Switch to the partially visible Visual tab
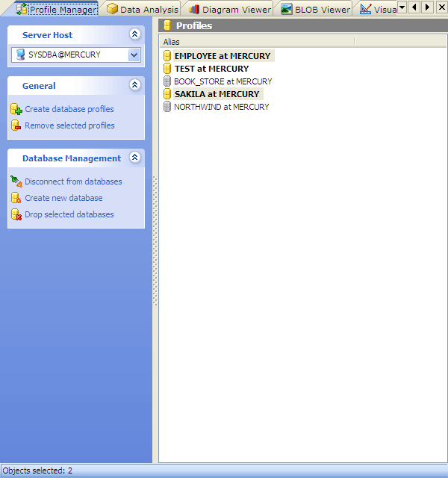 [x=378, y=10]
